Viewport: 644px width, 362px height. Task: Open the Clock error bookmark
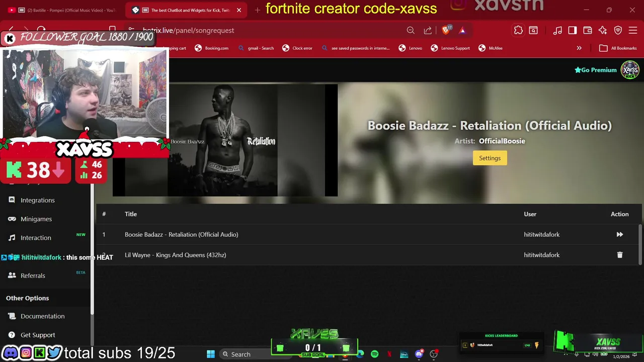pos(297,48)
